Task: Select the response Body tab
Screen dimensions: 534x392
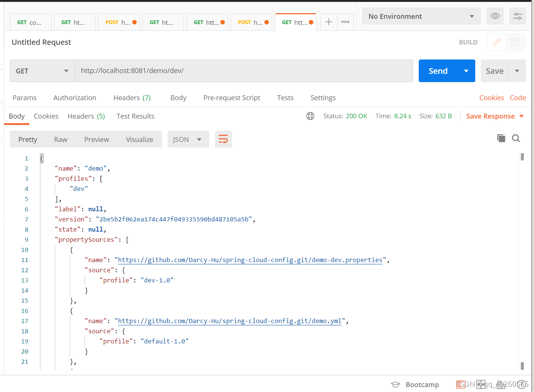Action: tap(17, 116)
